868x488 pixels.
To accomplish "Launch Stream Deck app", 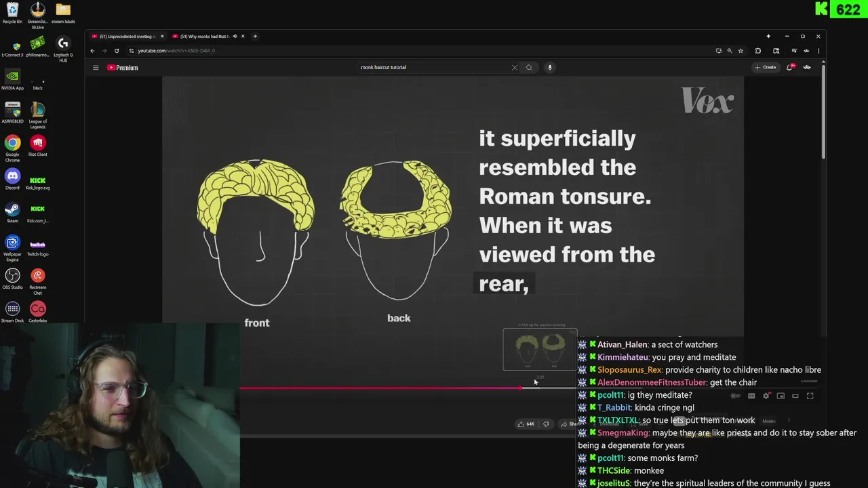I will click(x=12, y=312).
